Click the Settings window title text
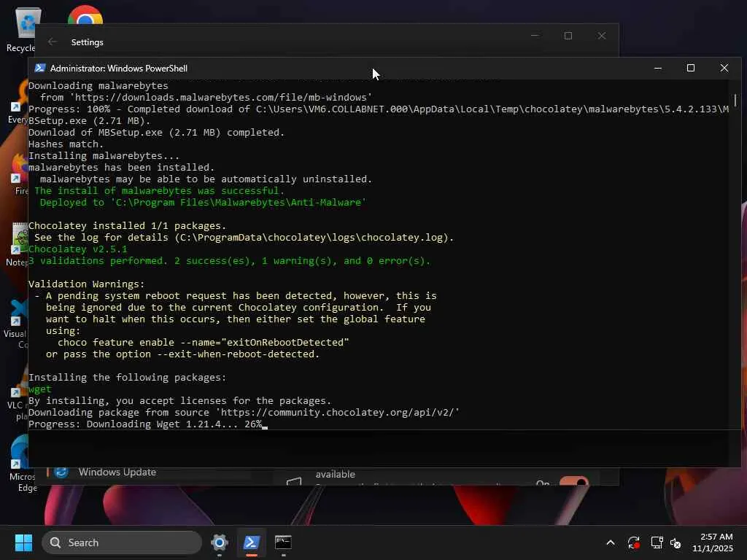 pyautogui.click(x=88, y=42)
